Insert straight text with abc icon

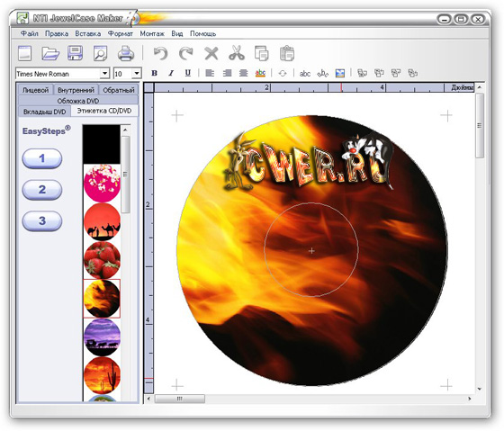(x=305, y=74)
